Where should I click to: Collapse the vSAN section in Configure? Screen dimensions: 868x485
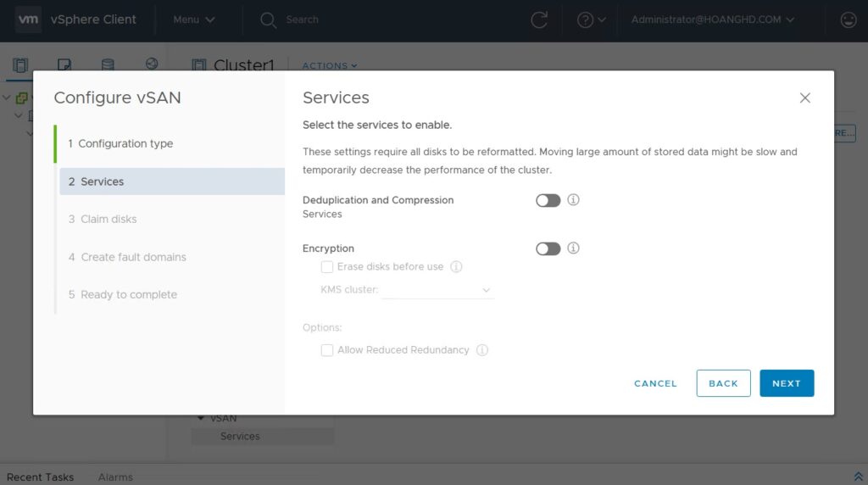200,418
